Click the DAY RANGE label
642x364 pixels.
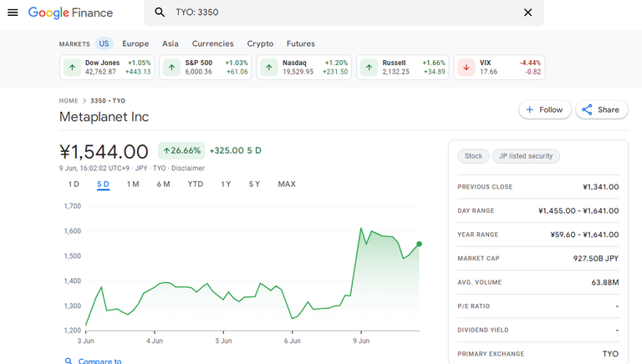pos(476,210)
